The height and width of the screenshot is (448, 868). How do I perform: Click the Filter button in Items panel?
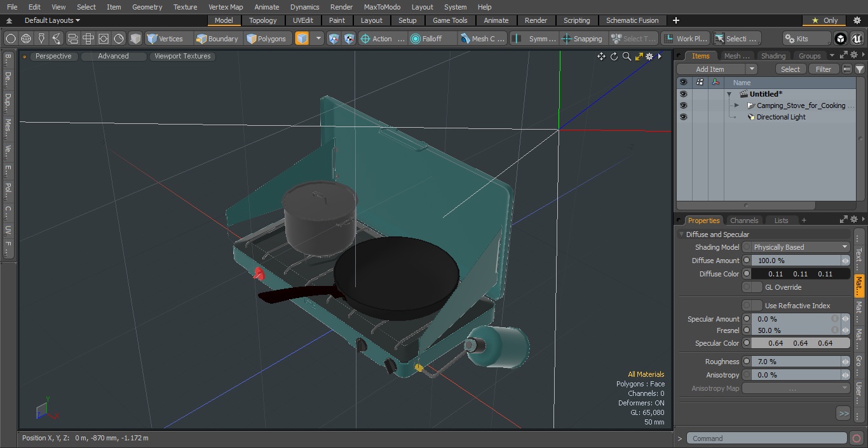click(823, 69)
